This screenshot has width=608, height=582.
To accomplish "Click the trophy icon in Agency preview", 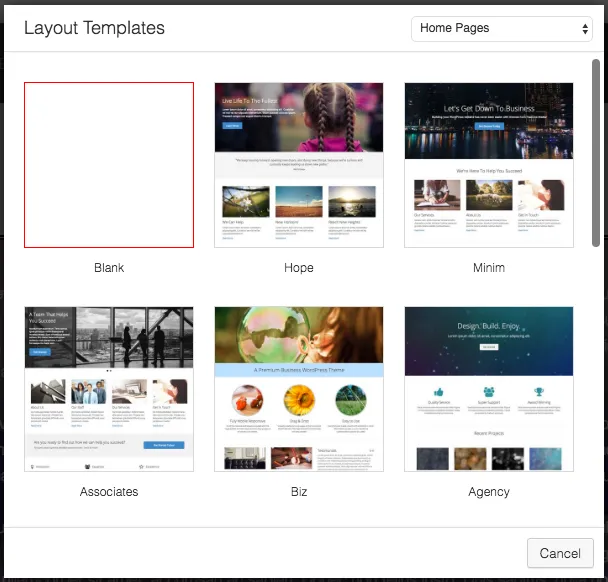I will 539,391.
